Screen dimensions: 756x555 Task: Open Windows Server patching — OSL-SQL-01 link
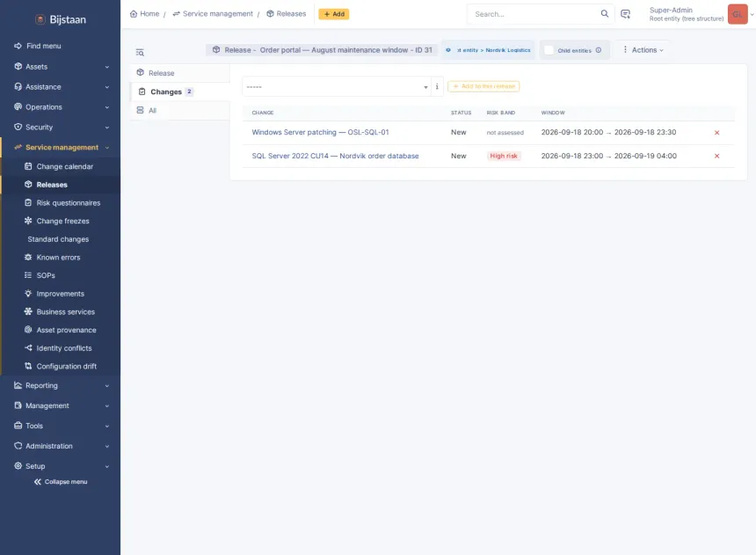point(320,132)
